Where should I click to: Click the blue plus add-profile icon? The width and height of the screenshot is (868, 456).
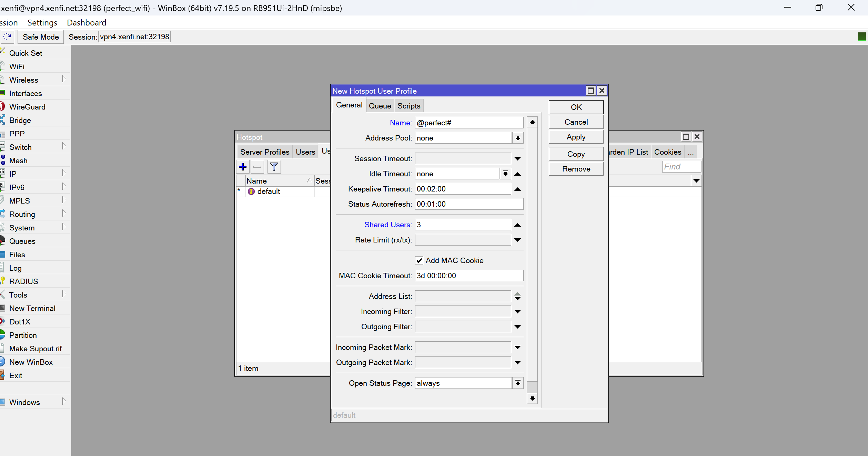click(x=243, y=167)
